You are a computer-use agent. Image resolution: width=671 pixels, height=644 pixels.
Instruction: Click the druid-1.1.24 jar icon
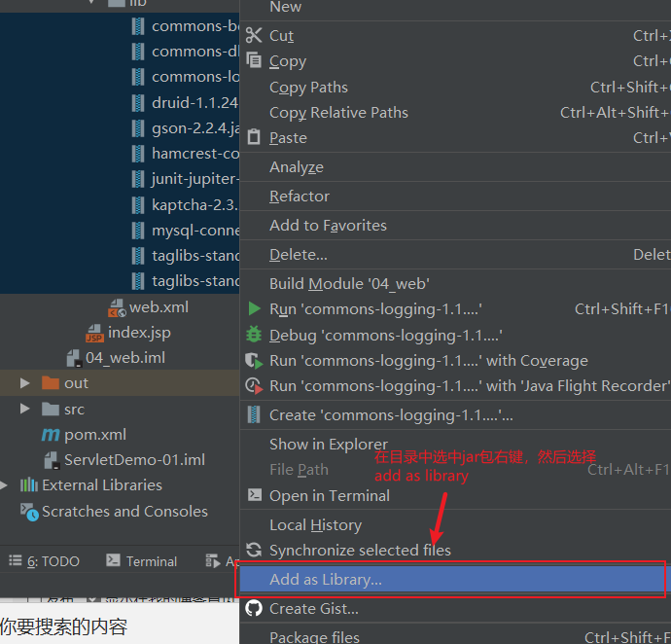[x=138, y=103]
